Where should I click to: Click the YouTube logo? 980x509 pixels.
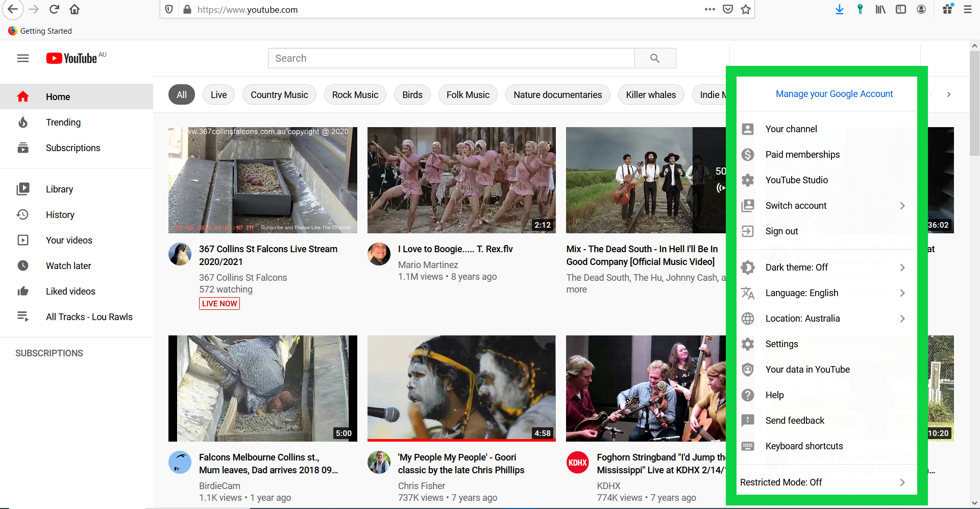[72, 58]
